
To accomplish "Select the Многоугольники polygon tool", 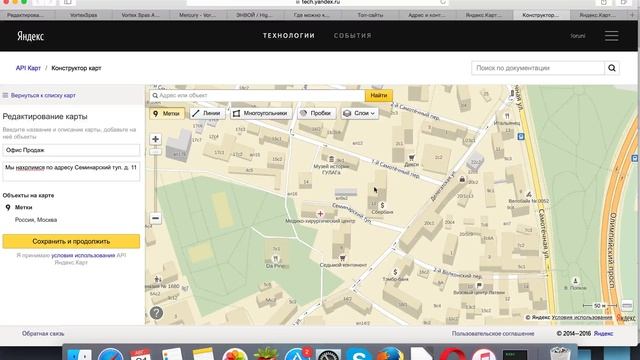I will point(261,113).
